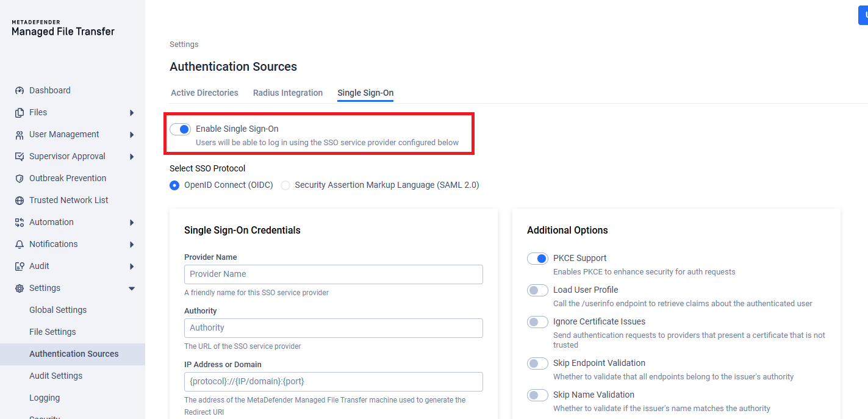Click the Provider Name input field
Viewport: 868px width, 419px height.
(334, 274)
